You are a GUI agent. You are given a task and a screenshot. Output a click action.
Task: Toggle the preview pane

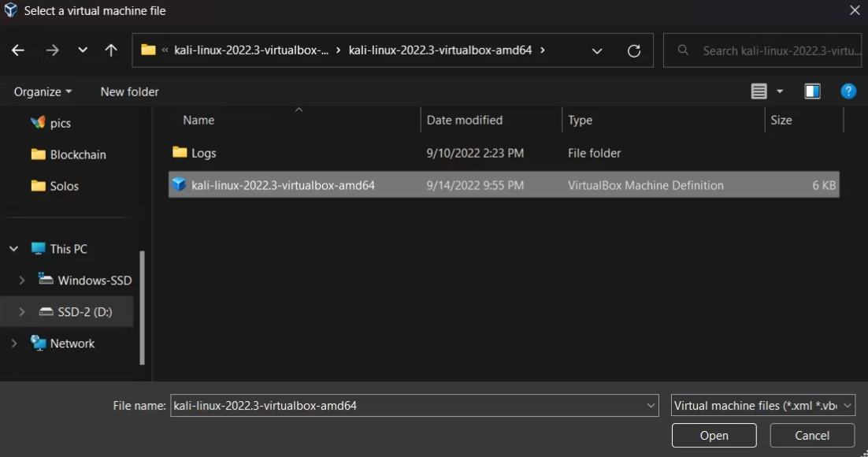coord(812,91)
